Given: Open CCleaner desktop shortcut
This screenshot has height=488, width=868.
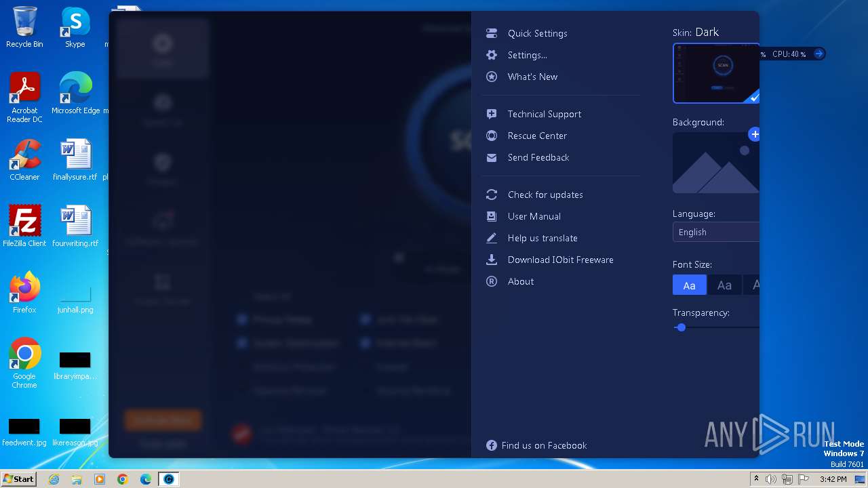Looking at the screenshot, I should click(24, 160).
